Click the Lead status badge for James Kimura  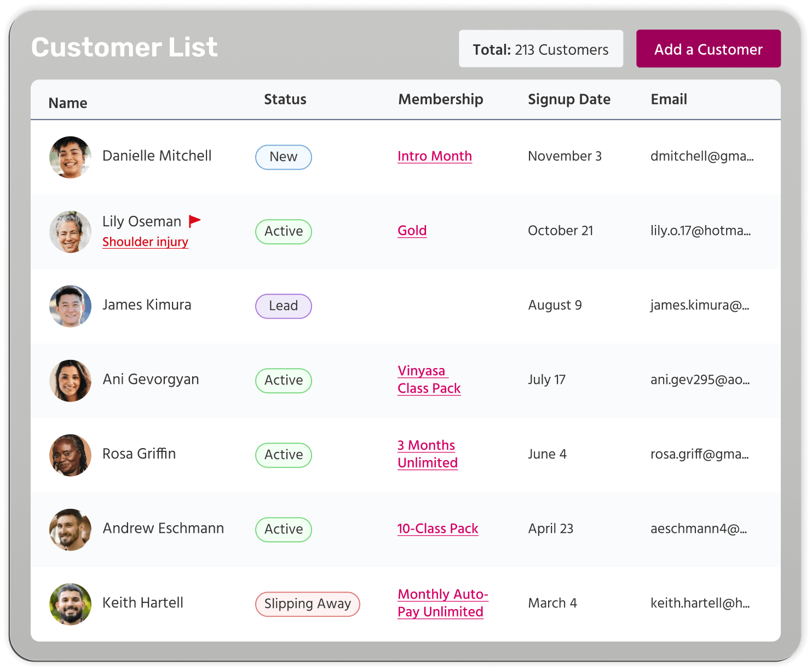(284, 306)
